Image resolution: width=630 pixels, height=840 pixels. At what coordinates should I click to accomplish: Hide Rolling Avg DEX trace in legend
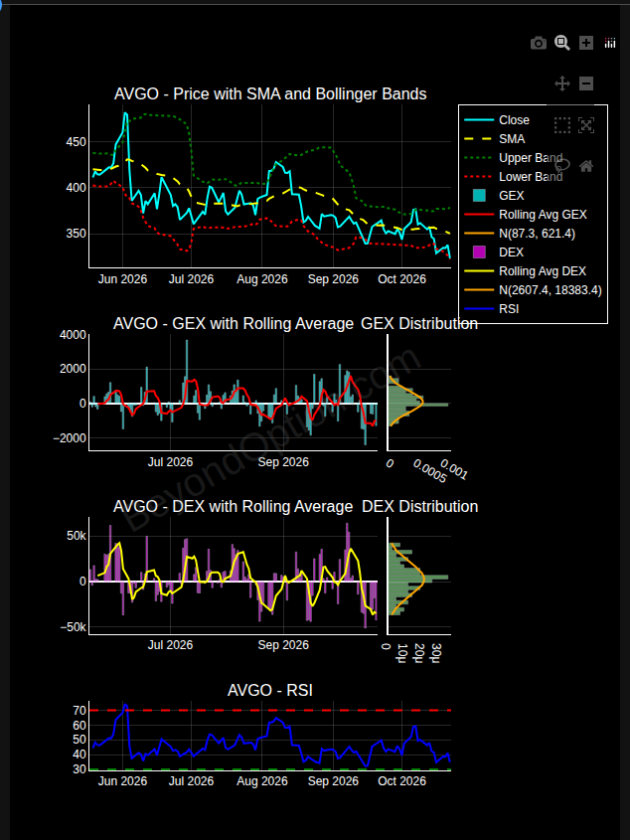(543, 271)
